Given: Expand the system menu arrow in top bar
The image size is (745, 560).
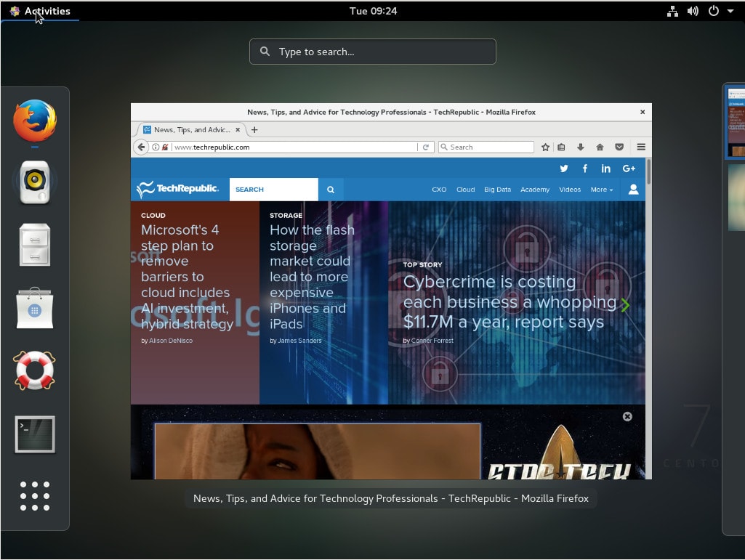Looking at the screenshot, I should 730,11.
